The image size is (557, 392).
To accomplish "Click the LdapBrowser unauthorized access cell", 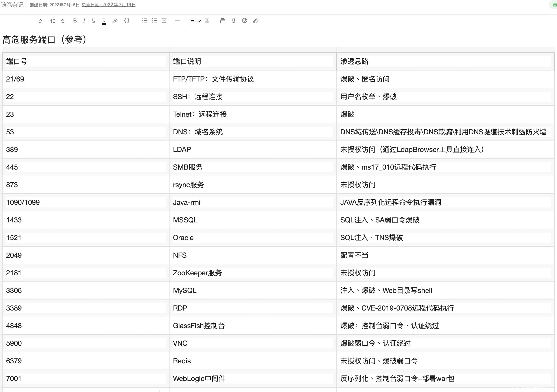I will coord(445,150).
